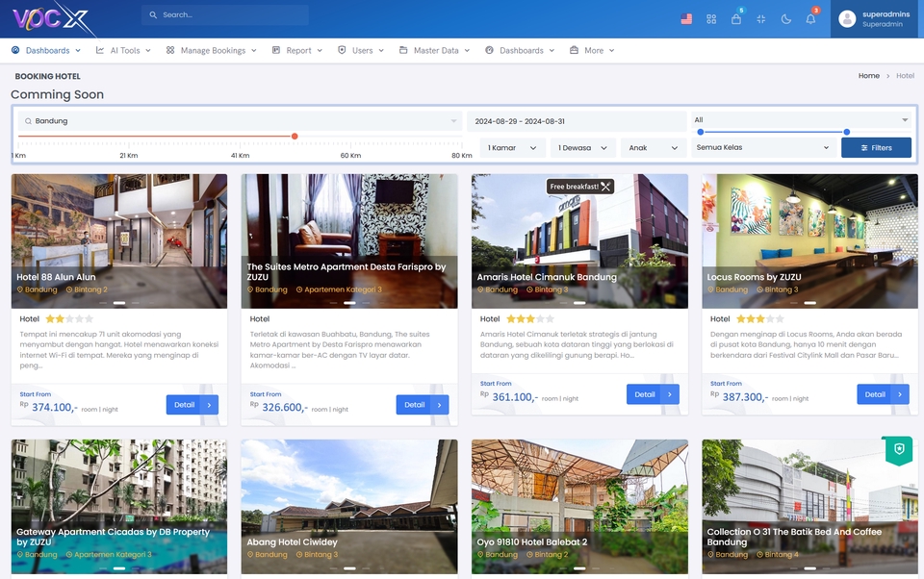
Task: Click the Free breakfast badge on Amaris Hotel
Action: click(x=580, y=187)
